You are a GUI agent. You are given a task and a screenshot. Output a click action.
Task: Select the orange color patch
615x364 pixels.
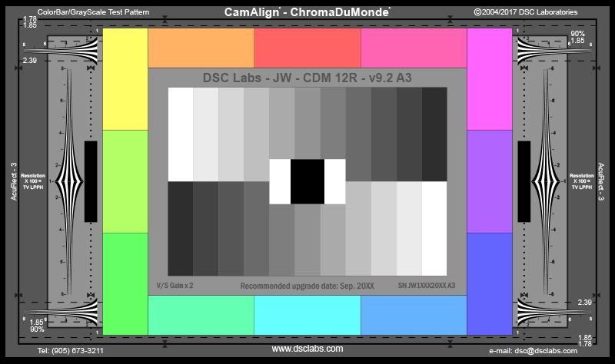click(201, 48)
